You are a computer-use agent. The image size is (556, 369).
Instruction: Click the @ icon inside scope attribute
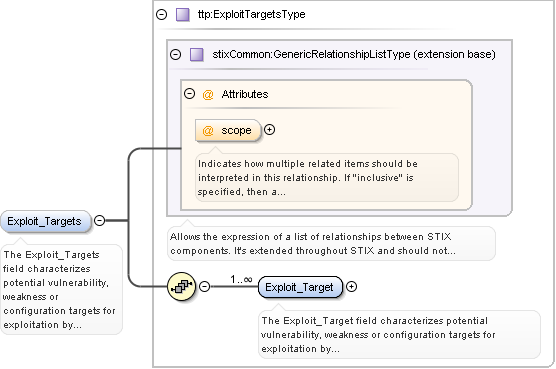point(208,130)
